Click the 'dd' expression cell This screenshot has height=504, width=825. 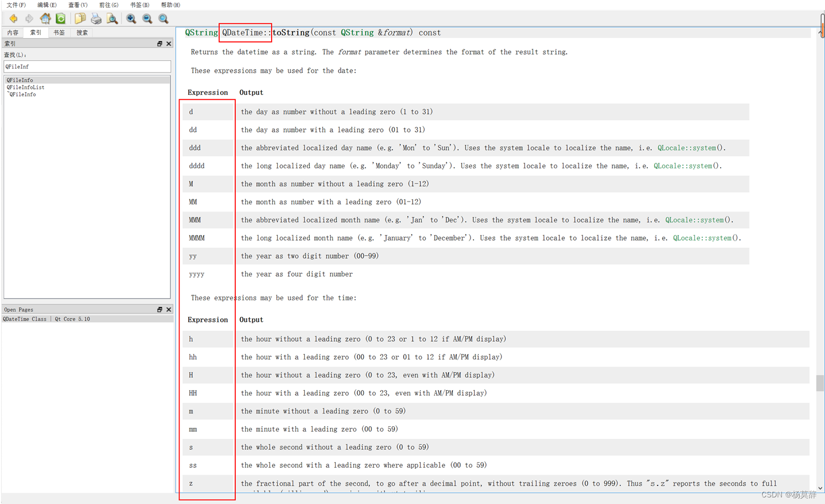point(209,130)
